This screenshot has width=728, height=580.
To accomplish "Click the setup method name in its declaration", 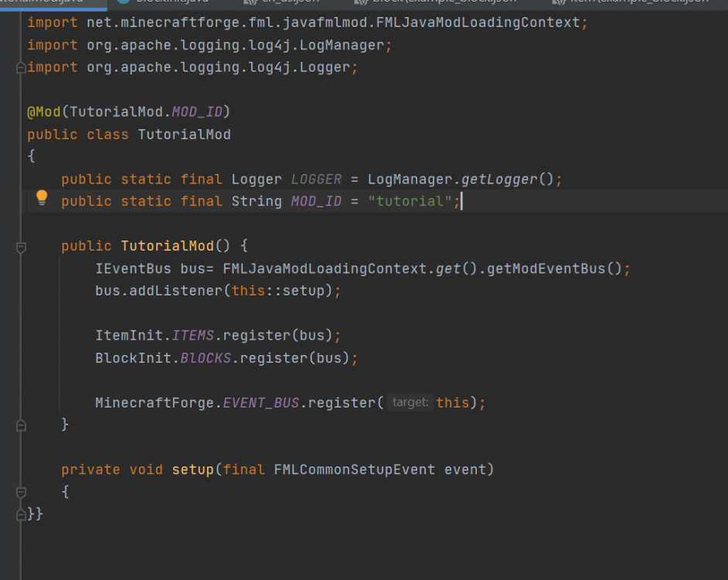I will pyautogui.click(x=192, y=469).
